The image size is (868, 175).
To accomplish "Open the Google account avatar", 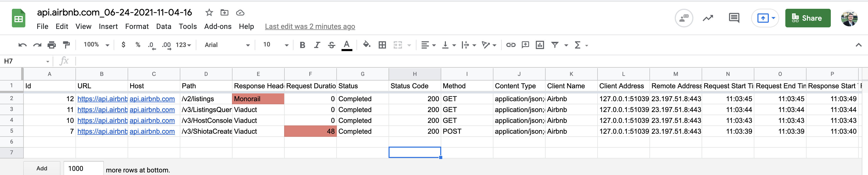I will (x=849, y=19).
